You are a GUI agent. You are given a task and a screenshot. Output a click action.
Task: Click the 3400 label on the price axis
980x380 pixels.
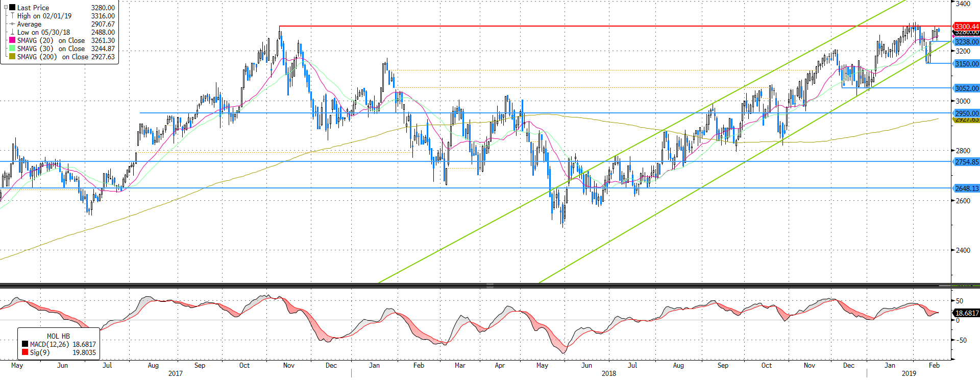963,4
